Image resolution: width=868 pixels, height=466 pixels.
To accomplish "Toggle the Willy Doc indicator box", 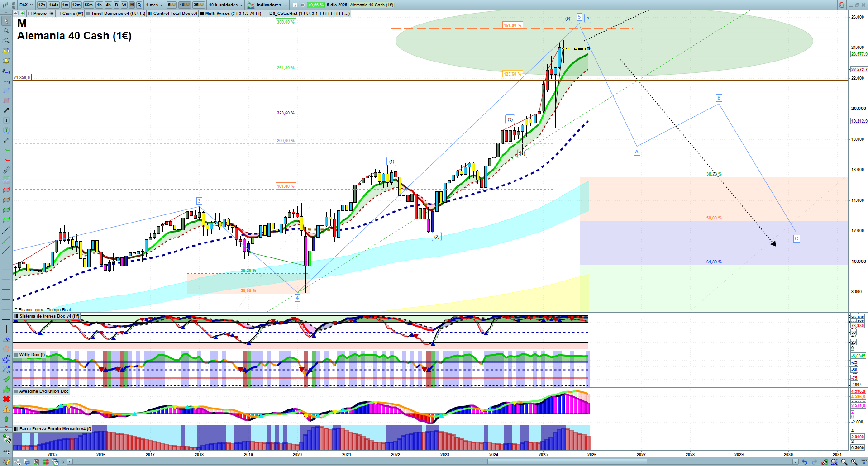I will (16, 355).
